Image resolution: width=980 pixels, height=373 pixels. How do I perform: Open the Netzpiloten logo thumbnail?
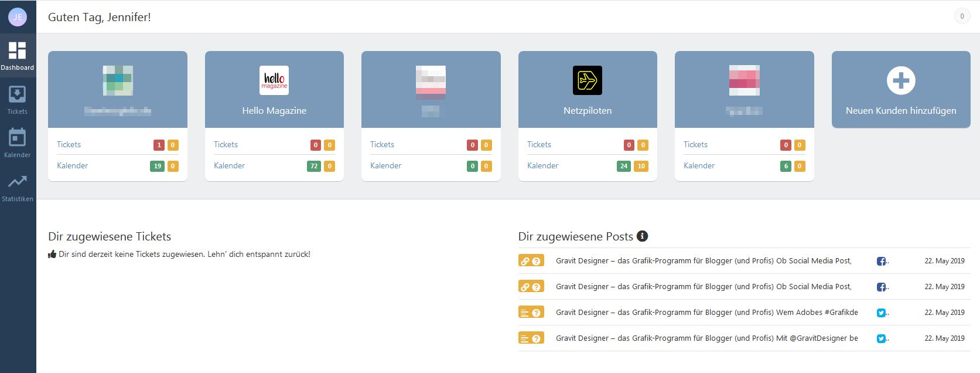click(587, 80)
